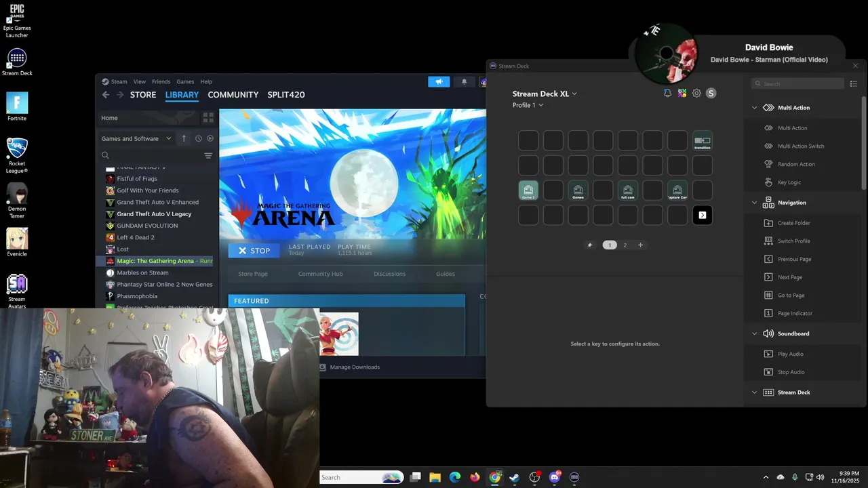
Task: Select the transition key on the deck
Action: (x=703, y=141)
